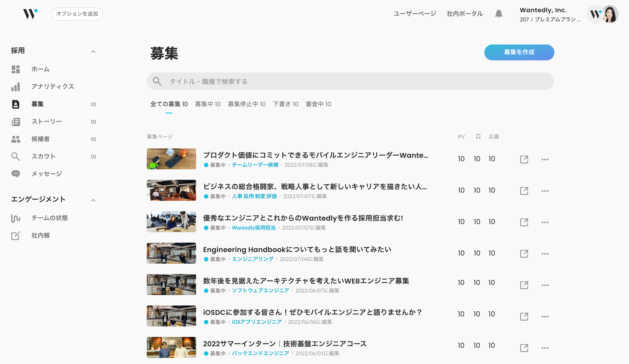The width and height of the screenshot is (629, 364).
Task: Switch to the 審査中 tab
Action: coord(318,104)
